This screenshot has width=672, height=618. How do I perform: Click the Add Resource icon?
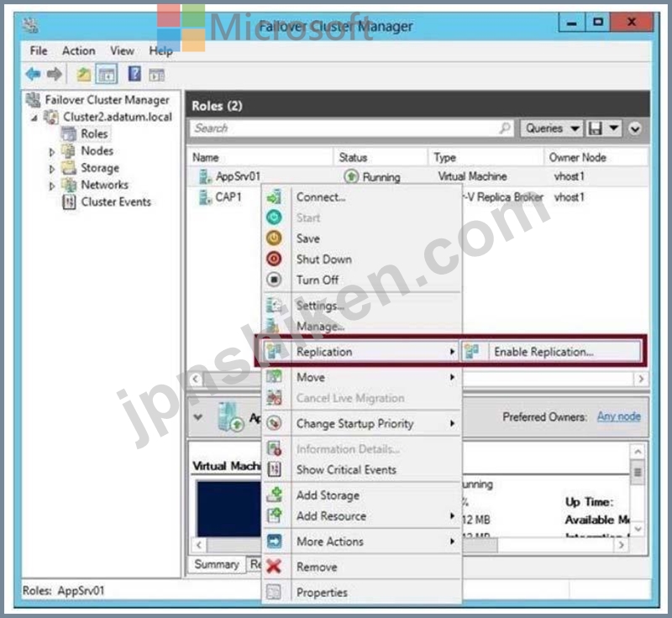(x=275, y=516)
